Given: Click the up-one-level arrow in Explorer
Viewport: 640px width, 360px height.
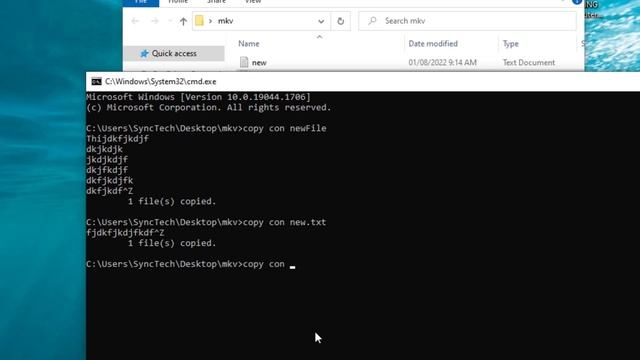Looking at the screenshot, I should point(183,21).
